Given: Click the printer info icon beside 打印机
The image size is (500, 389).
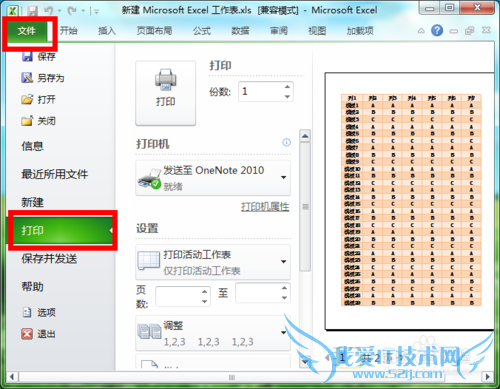Looking at the screenshot, I should (286, 143).
